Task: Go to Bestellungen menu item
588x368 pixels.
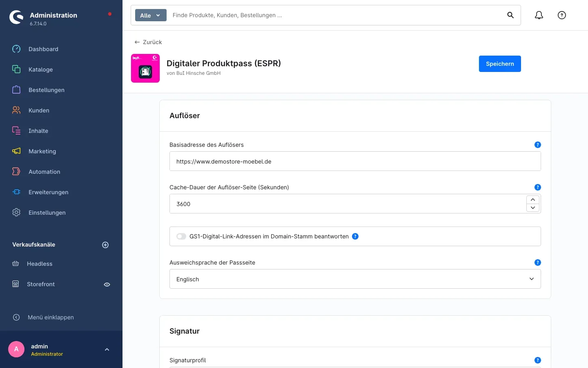Action: 47,90
